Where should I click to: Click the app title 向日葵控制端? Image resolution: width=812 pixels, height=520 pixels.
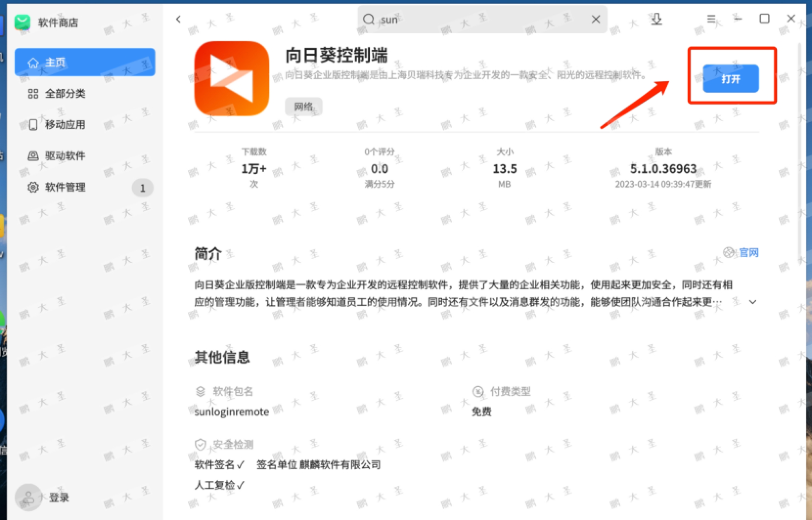pyautogui.click(x=337, y=55)
